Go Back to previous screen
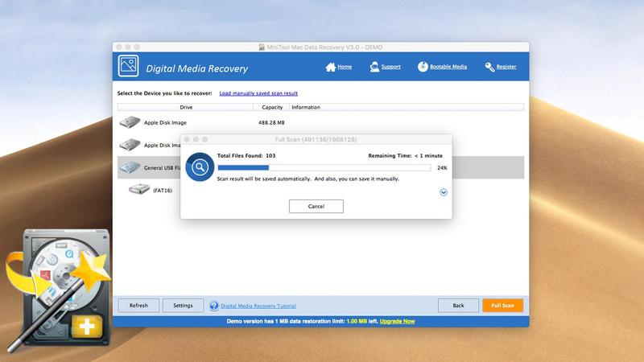644x362 pixels. pyautogui.click(x=458, y=306)
